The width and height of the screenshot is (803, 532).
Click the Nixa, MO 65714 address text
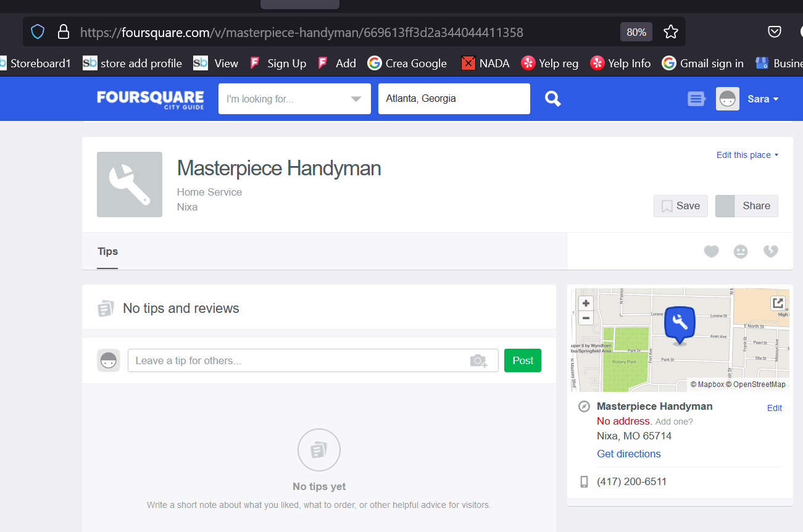[634, 436]
